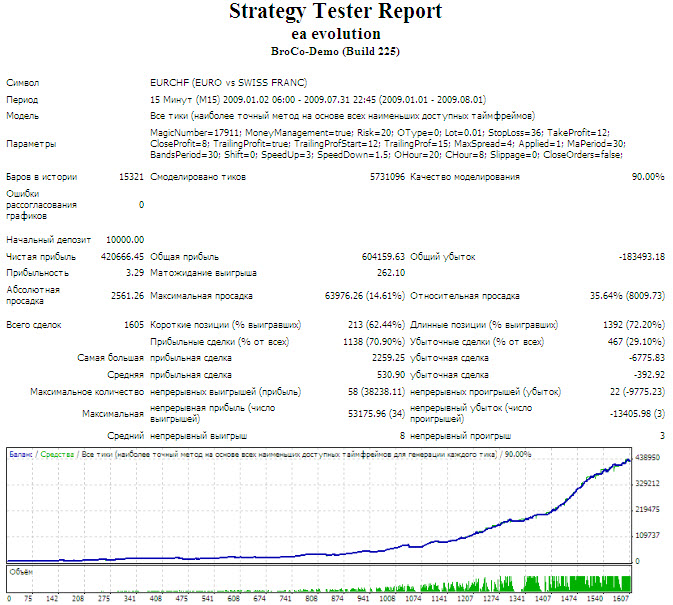
Task: Click the maximal drawdown value '63976.26 (14.61%)'
Action: [365, 296]
